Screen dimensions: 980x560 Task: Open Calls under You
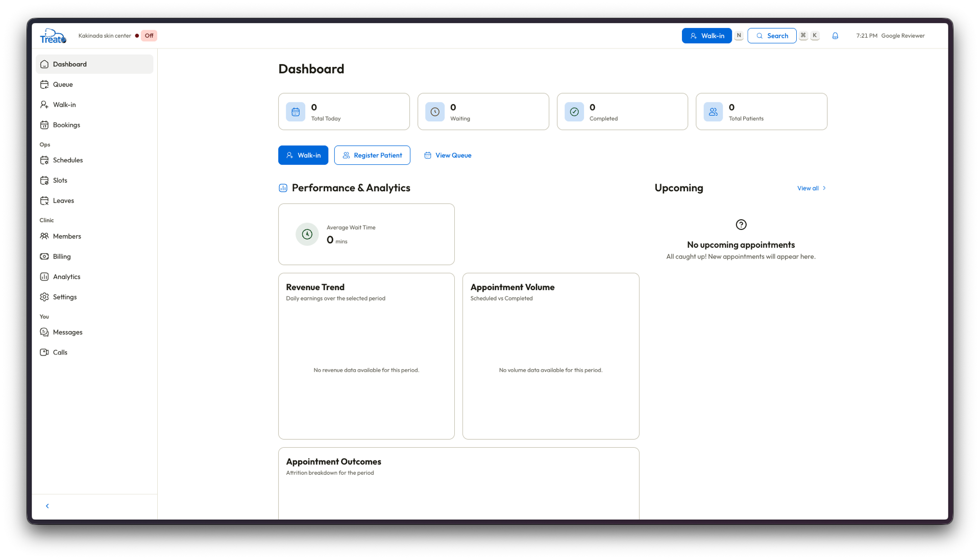click(94, 352)
